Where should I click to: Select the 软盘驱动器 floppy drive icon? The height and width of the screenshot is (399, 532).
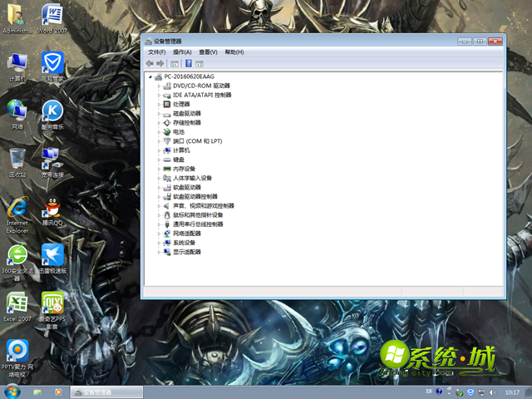tap(167, 187)
